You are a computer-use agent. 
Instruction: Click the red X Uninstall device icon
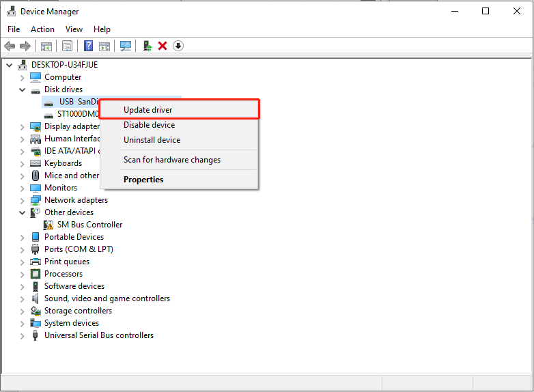tap(163, 46)
